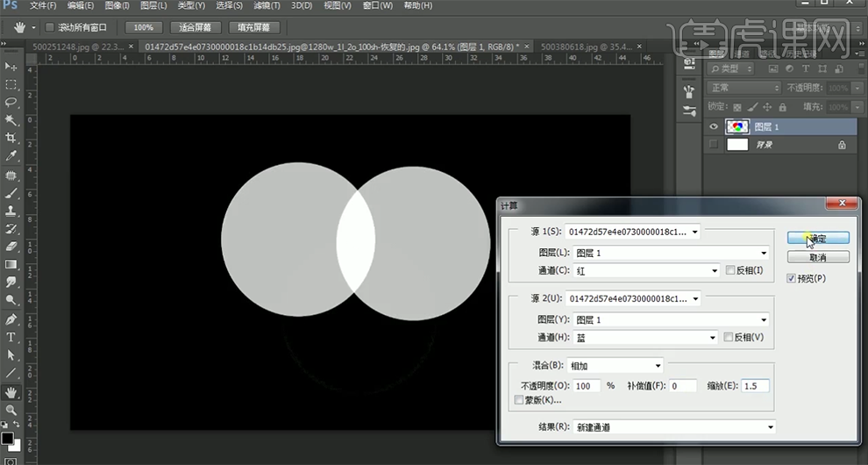Enable the 蒙版(K) checkbox
The width and height of the screenshot is (868, 465).
[519, 400]
